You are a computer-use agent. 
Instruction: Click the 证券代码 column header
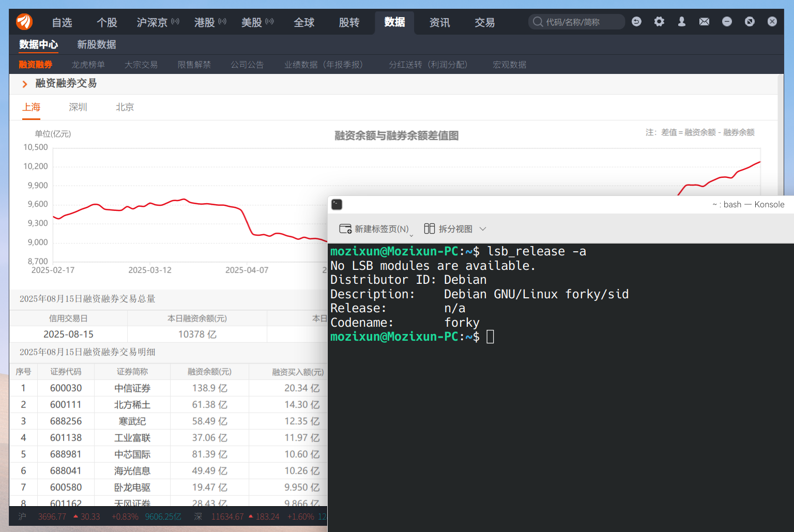pos(66,372)
